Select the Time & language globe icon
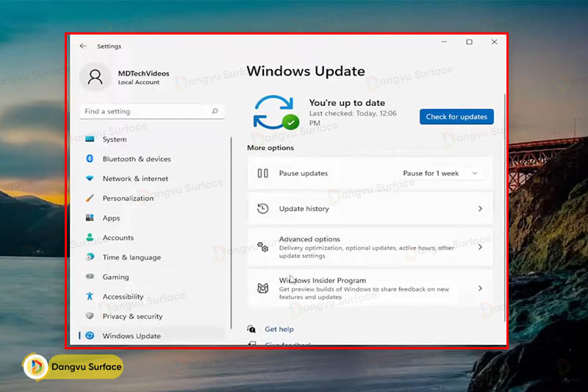588x392 pixels. 90,257
